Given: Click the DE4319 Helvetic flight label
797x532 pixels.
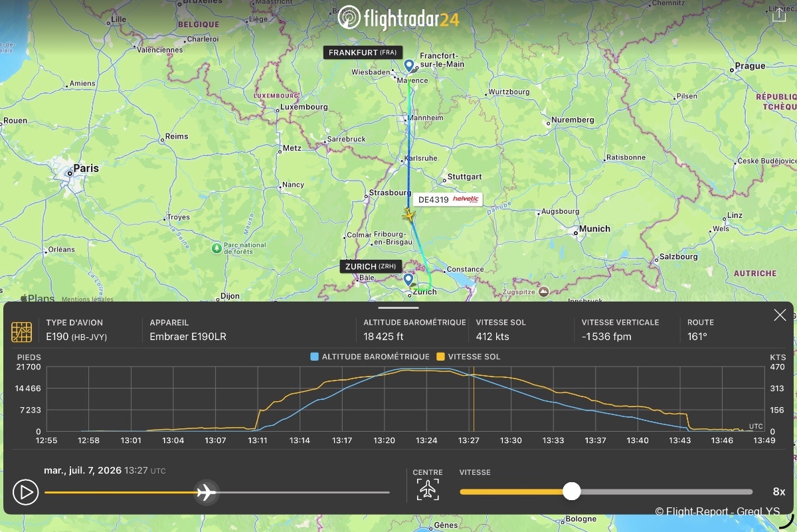Looking at the screenshot, I should click(447, 199).
